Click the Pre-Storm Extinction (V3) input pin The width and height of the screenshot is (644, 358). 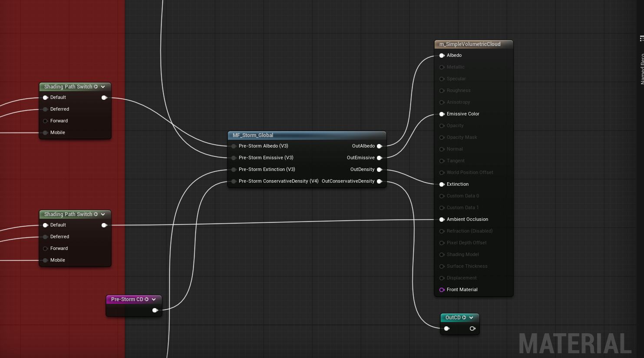pyautogui.click(x=234, y=170)
